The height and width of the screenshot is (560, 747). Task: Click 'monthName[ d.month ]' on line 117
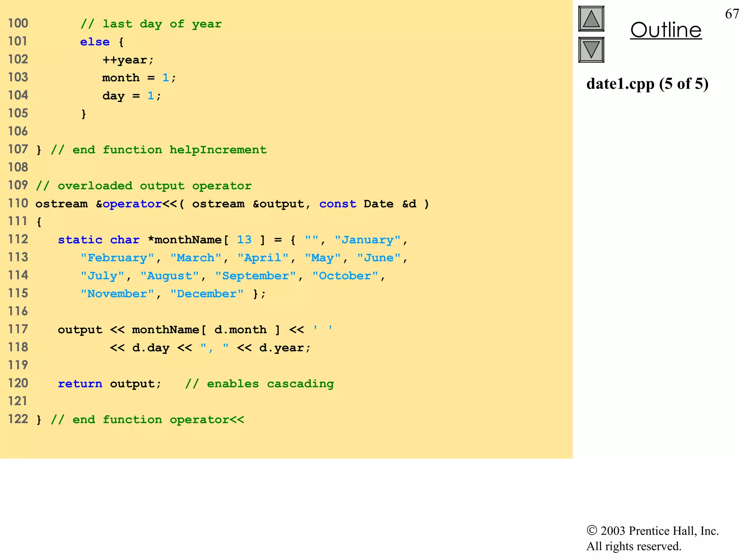(x=206, y=330)
